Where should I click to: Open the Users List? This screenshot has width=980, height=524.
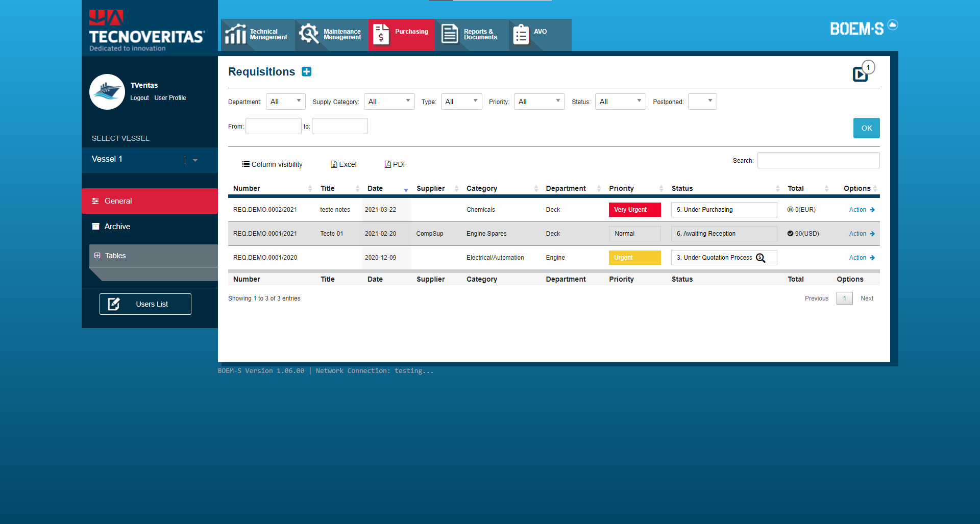[x=145, y=304]
